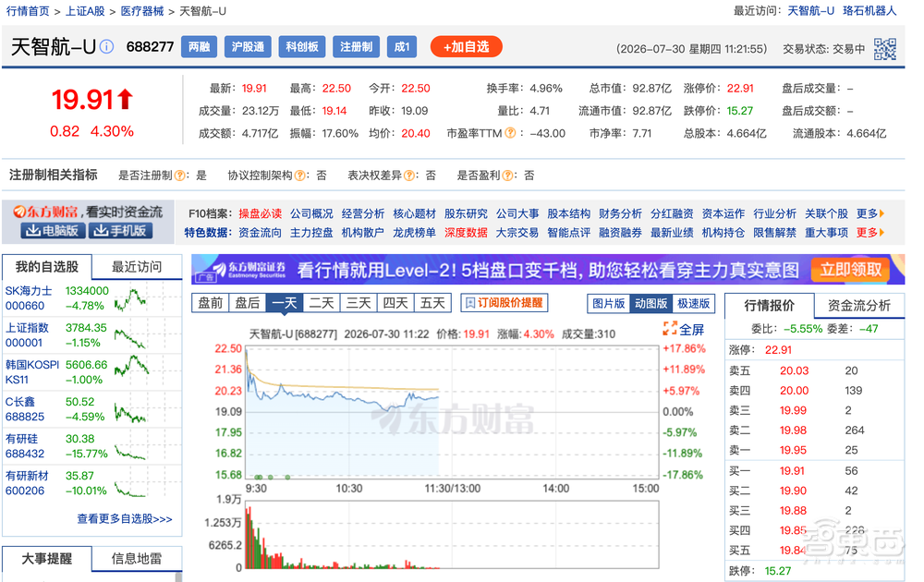The width and height of the screenshot is (924, 582).
Task: Download the 电脑版 client
Action: coord(53,231)
